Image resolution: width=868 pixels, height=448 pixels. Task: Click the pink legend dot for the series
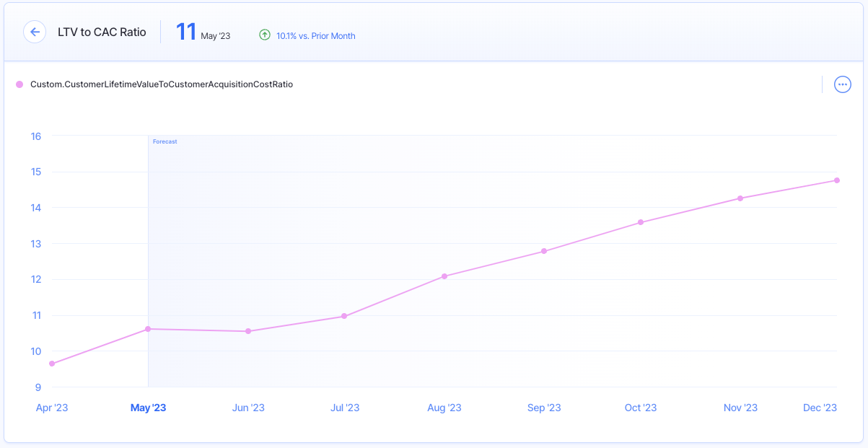[x=19, y=84]
